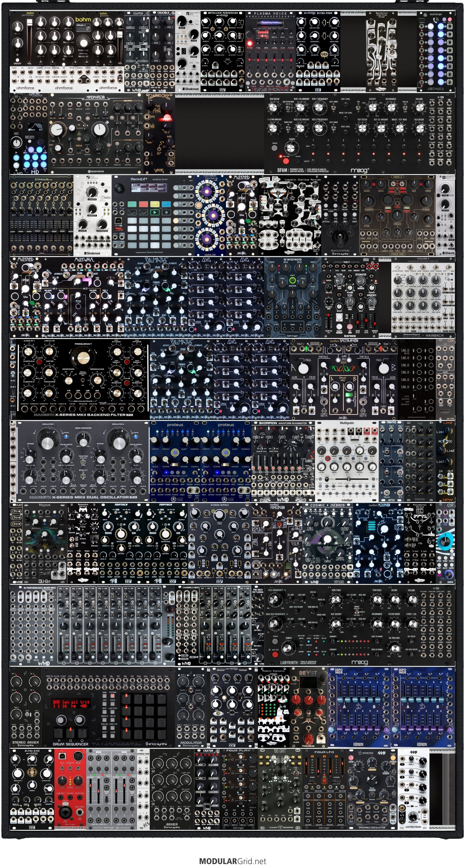This screenshot has width=466, height=868.
Task: Click the DENSITY knob on Mod Medusa
Action: pos(92,208)
